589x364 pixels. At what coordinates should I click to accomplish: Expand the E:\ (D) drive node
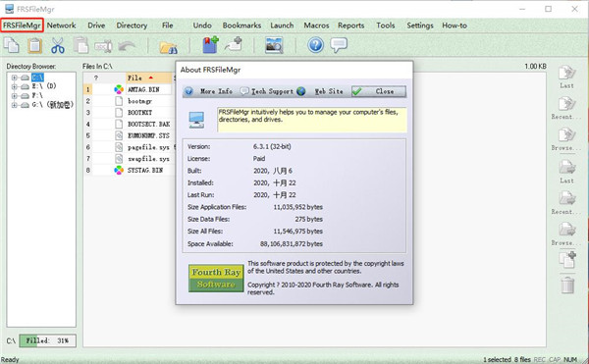(x=15, y=86)
